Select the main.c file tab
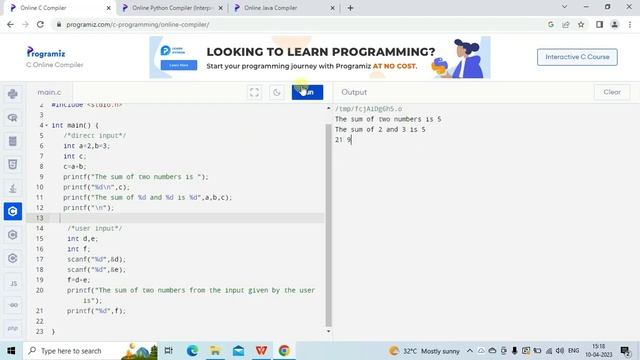 click(x=49, y=92)
